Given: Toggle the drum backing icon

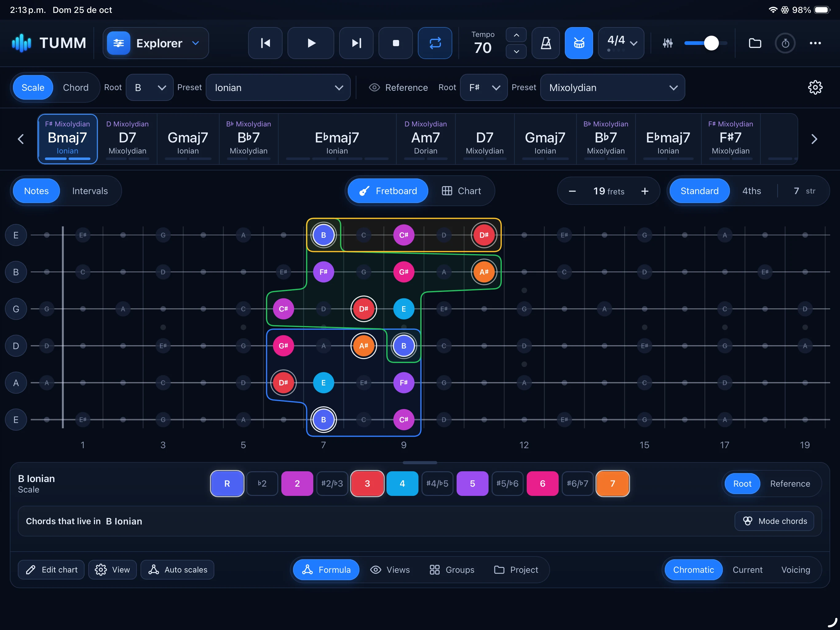Looking at the screenshot, I should 579,43.
